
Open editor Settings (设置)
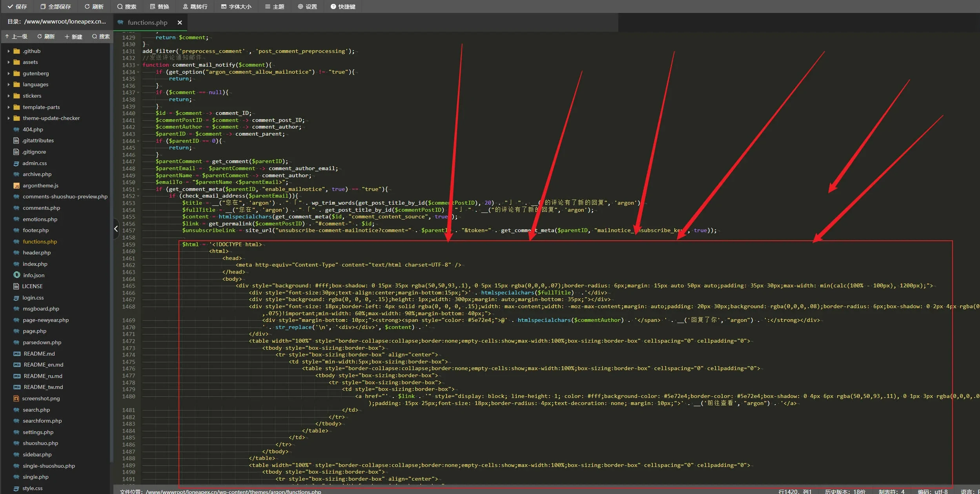point(307,6)
